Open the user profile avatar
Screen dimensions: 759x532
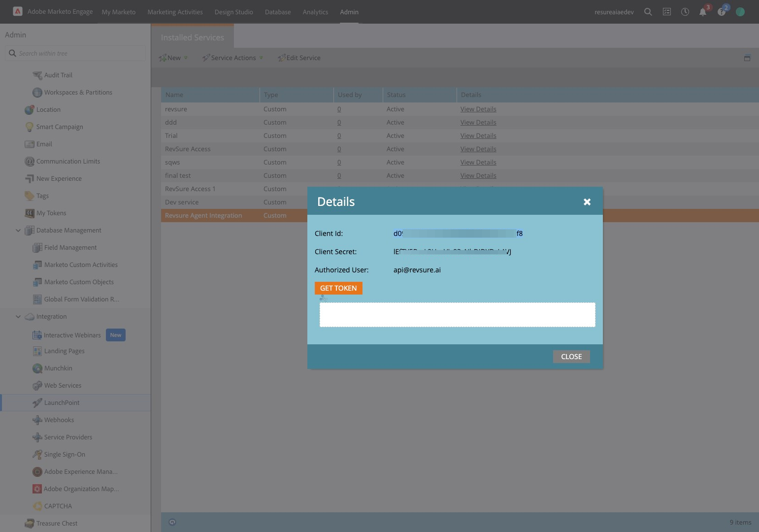(x=740, y=12)
